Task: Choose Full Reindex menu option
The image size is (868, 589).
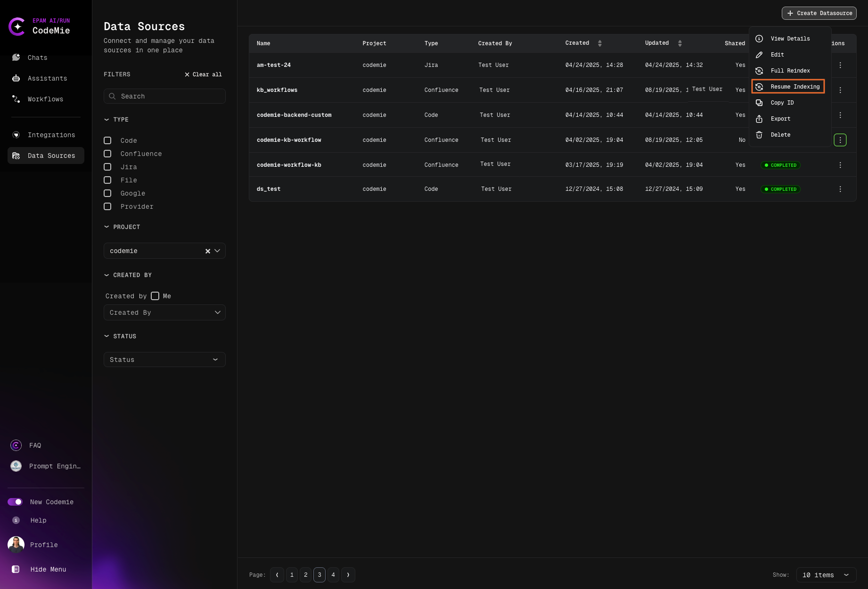Action: [790, 71]
